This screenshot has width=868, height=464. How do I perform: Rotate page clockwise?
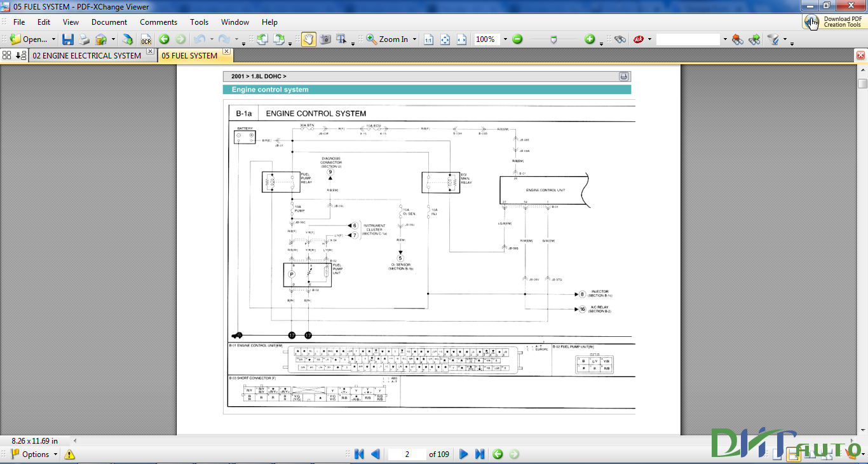tap(279, 39)
